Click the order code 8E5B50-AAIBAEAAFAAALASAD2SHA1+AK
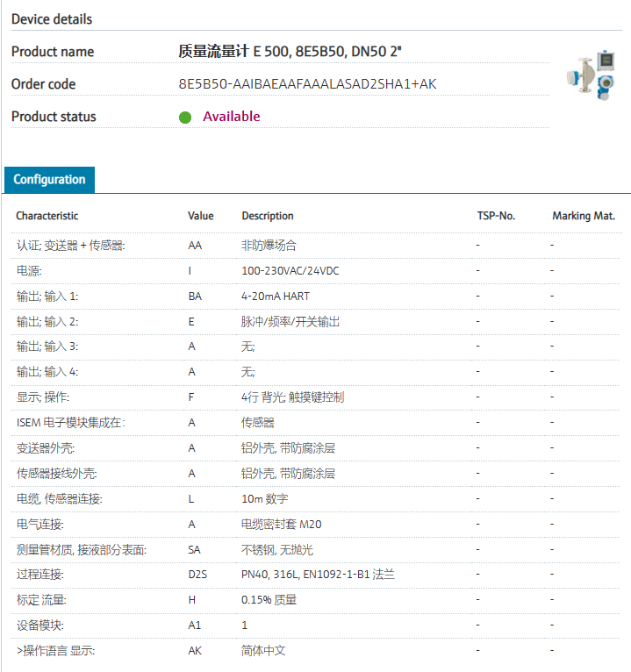The height and width of the screenshot is (672, 631). point(307,84)
